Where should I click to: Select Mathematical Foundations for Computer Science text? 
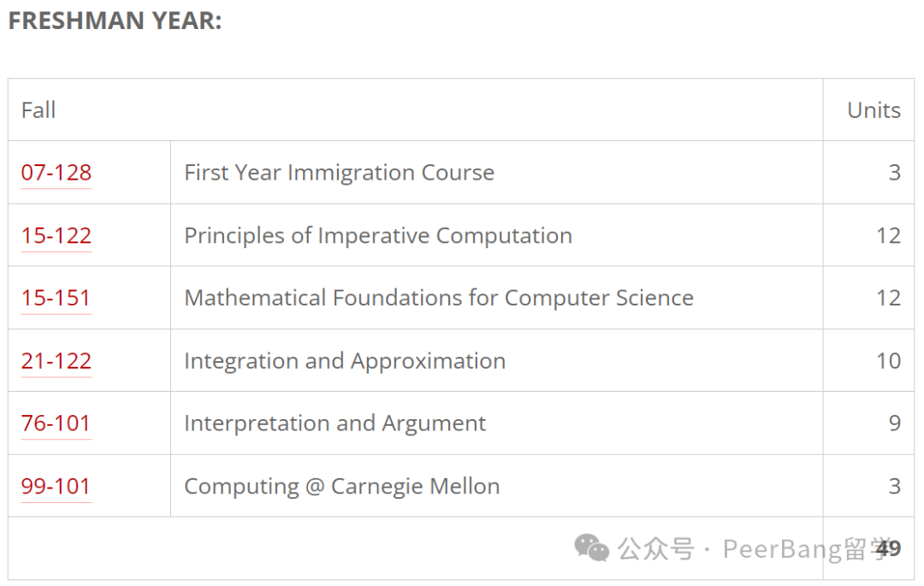click(439, 298)
